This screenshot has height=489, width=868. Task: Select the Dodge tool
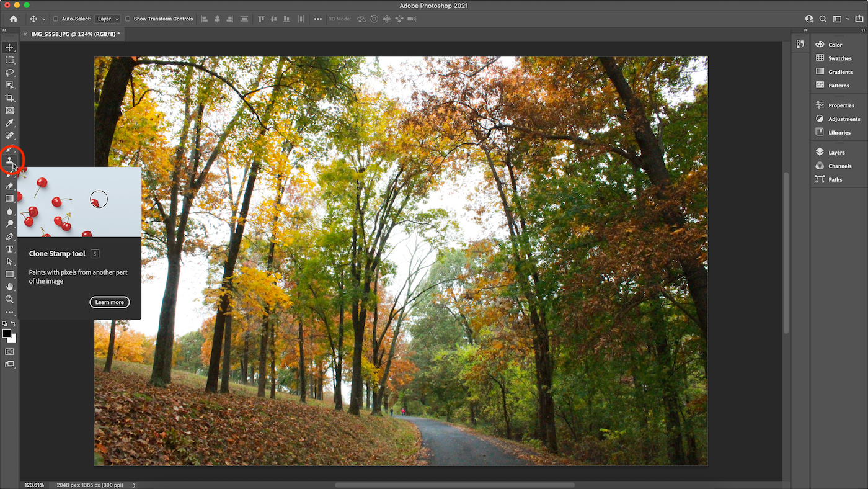(x=9, y=223)
